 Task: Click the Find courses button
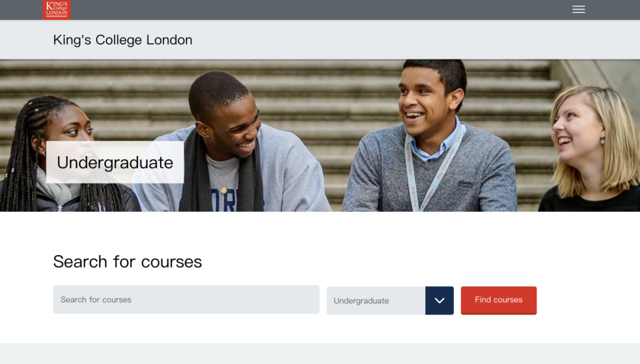coord(499,301)
